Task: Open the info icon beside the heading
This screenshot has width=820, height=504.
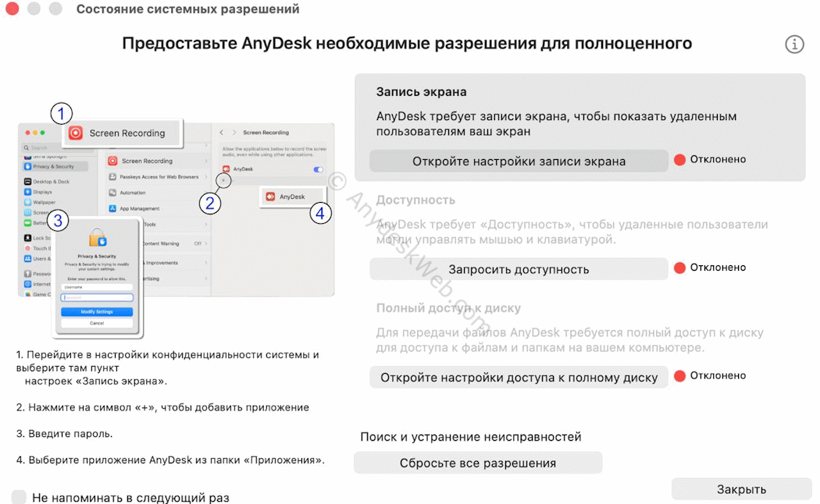Action: pyautogui.click(x=794, y=44)
